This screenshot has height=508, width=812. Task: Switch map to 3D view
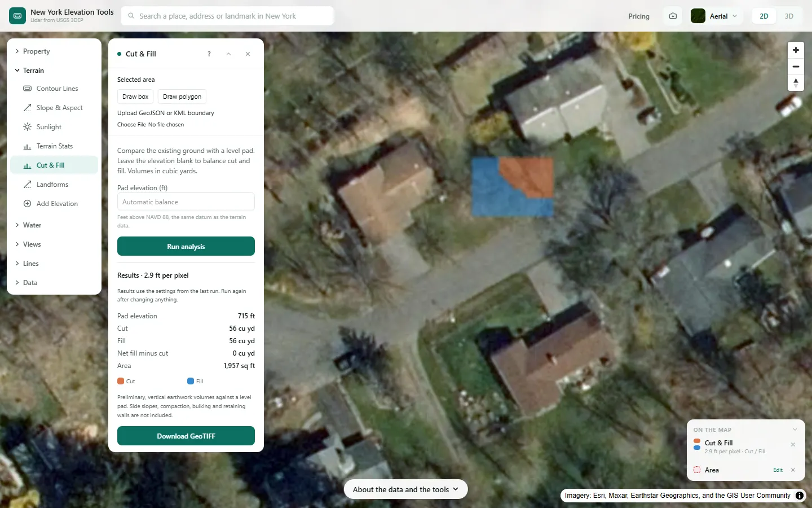(789, 16)
